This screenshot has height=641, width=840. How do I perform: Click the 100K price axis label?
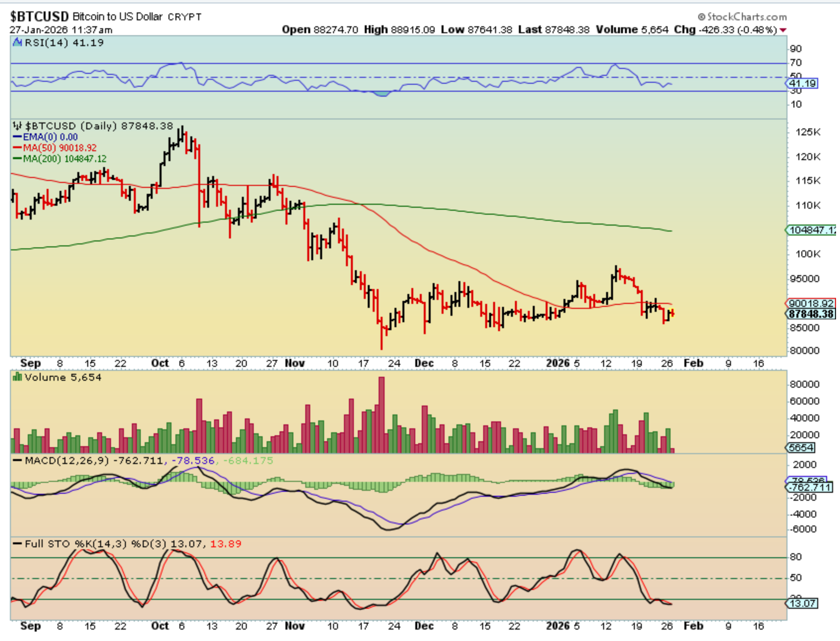[x=808, y=254]
